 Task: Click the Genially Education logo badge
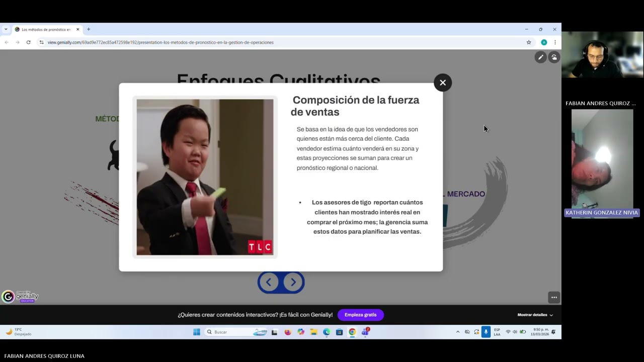[x=20, y=297]
